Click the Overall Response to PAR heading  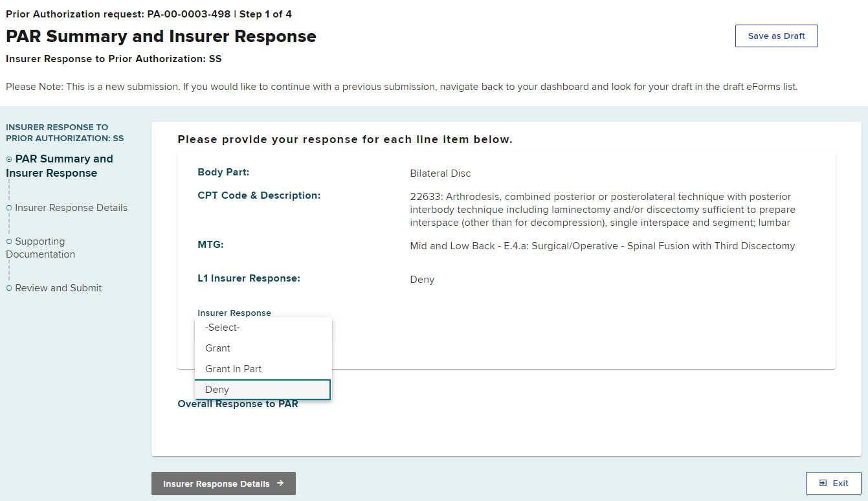[238, 404]
